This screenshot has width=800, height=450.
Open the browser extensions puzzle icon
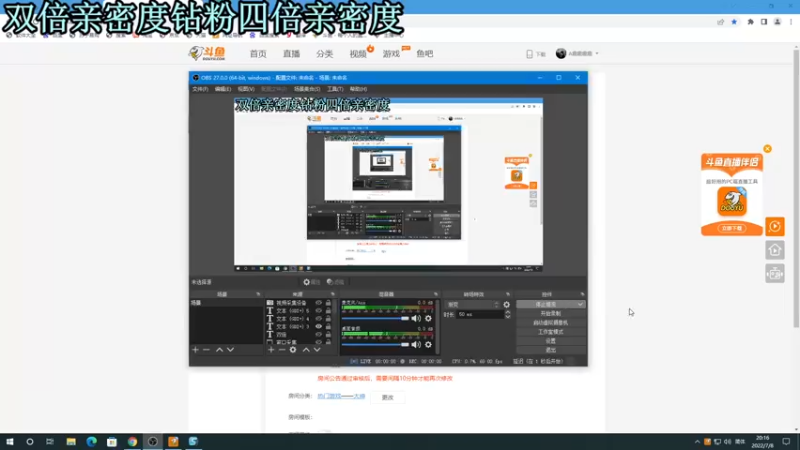(751, 22)
